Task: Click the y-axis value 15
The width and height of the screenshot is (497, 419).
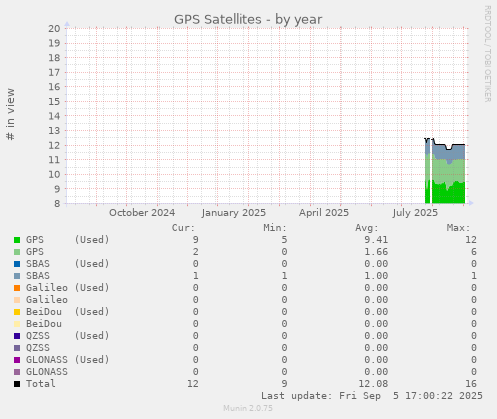Action: pos(54,101)
